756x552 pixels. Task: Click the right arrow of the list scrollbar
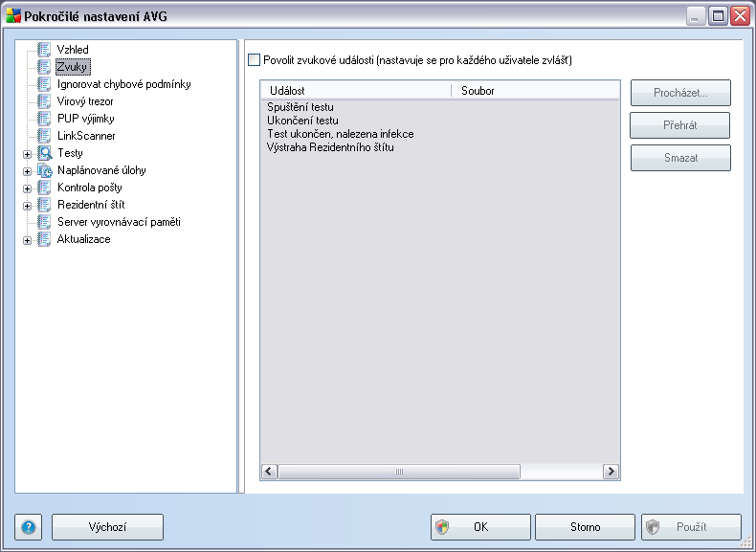(x=611, y=472)
